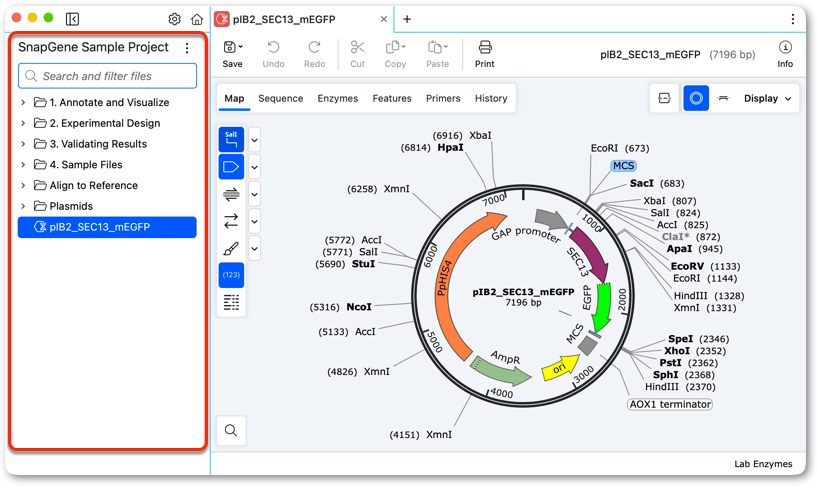Image resolution: width=817 pixels, height=486 pixels.
Task: Open the settings gear icon
Action: (x=175, y=19)
